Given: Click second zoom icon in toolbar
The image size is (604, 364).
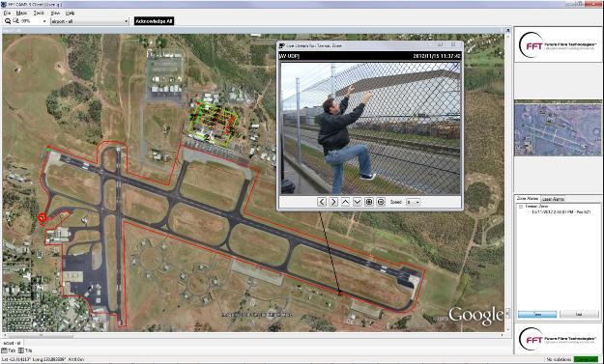Looking at the screenshot, I should pyautogui.click(x=16, y=21).
